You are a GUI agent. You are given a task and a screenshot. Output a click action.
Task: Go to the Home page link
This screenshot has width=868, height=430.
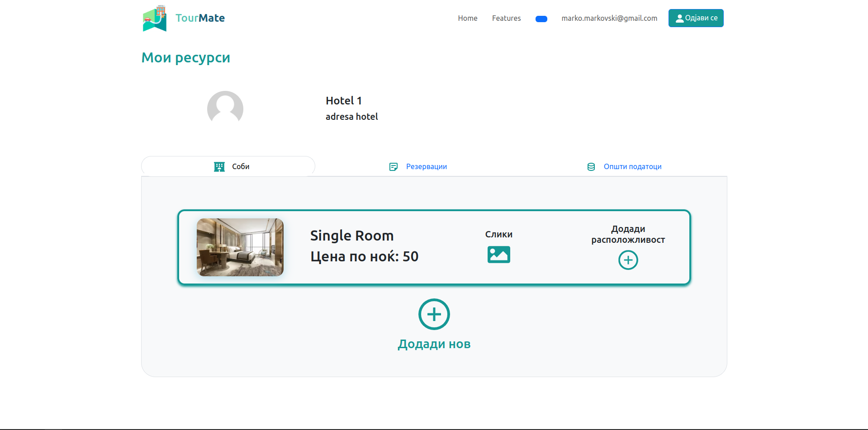tap(467, 18)
